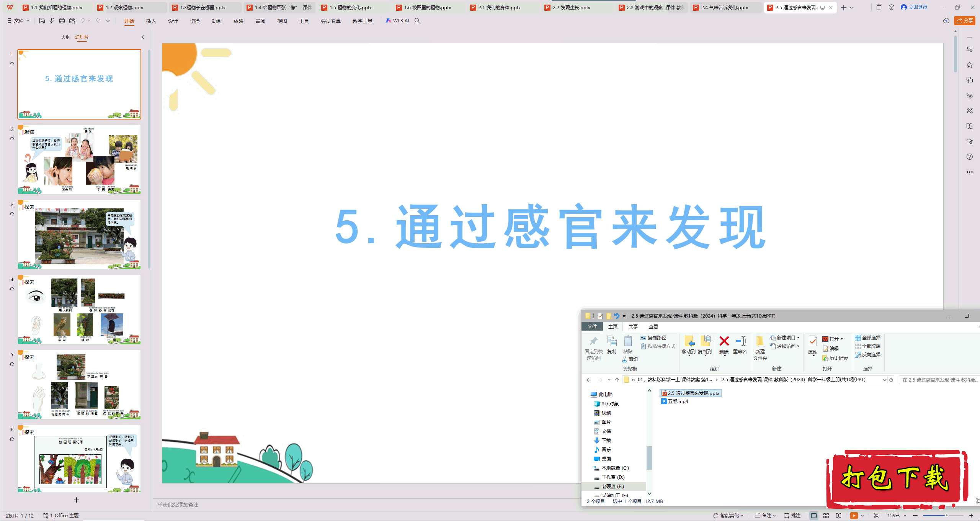980x521 pixels.
Task: Click the zoom-out minus icon
Action: tap(915, 516)
